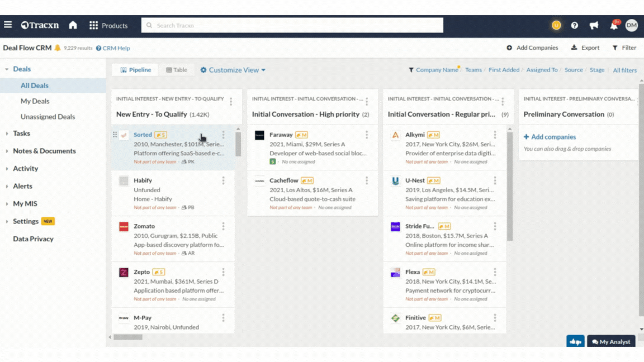Image resolution: width=644 pixels, height=362 pixels.
Task: View notifications bell in top bar
Action: coord(614,26)
